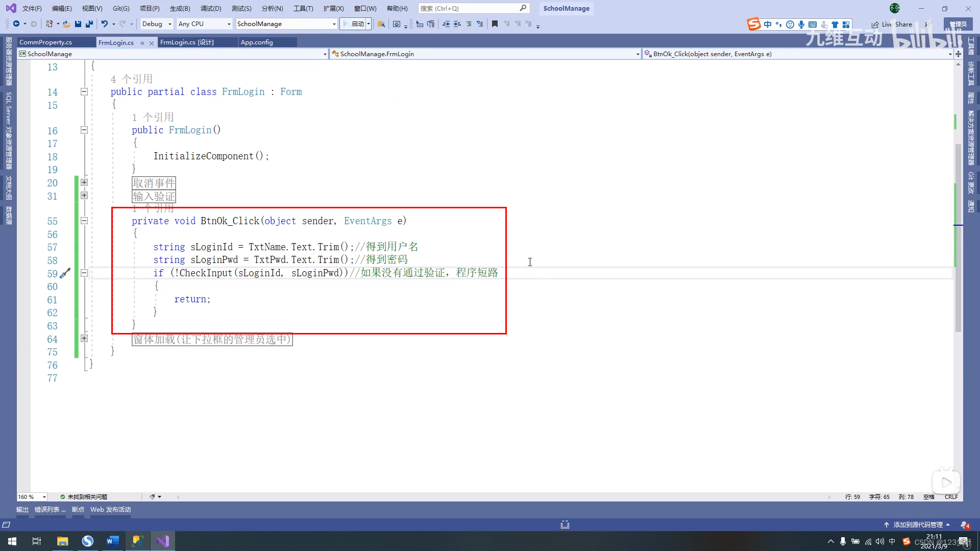Collapse the BtnOk_Click method at line 55
980x551 pixels.
coord(84,221)
